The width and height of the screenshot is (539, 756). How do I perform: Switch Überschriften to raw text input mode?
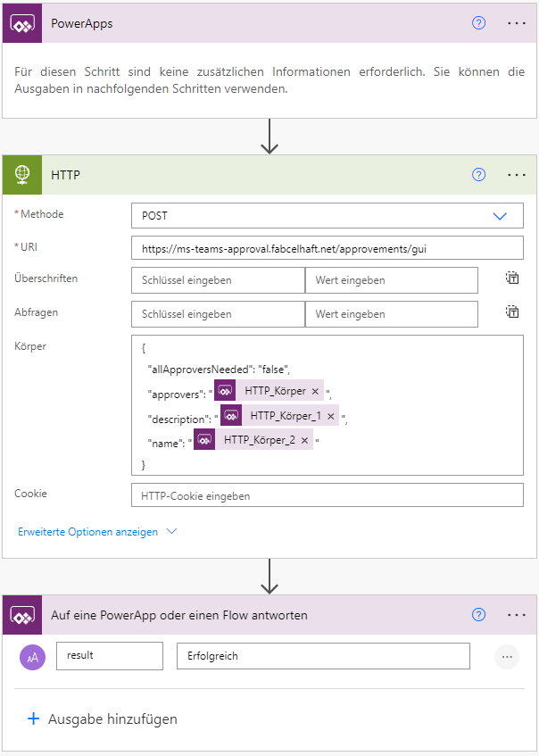coord(512,278)
